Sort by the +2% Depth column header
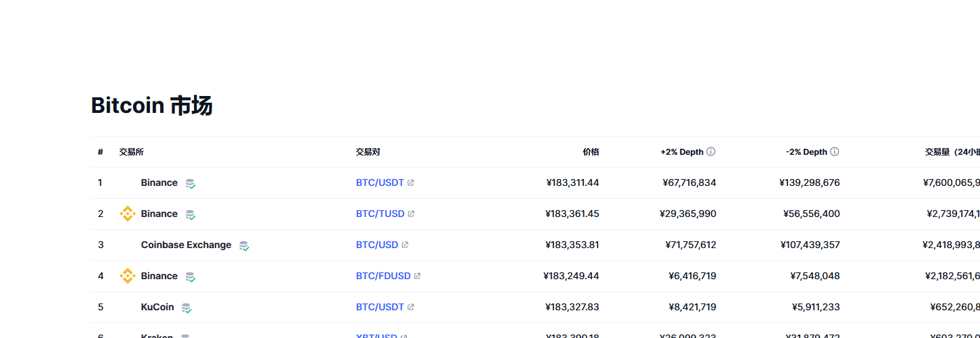The width and height of the screenshot is (980, 338). pos(682,152)
